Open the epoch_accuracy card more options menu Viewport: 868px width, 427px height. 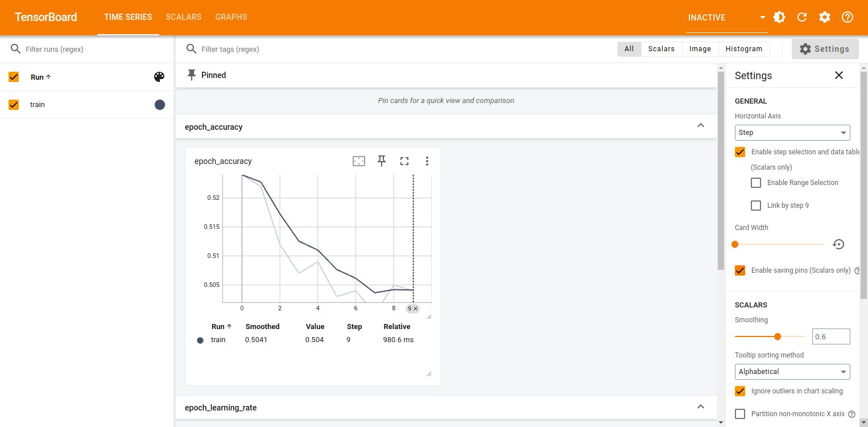pyautogui.click(x=427, y=161)
